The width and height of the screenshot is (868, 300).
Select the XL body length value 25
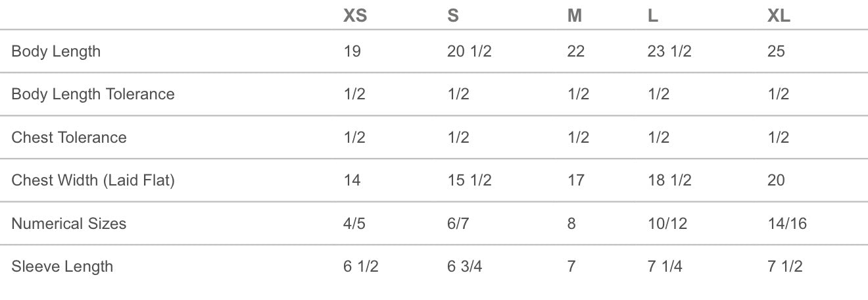click(776, 51)
